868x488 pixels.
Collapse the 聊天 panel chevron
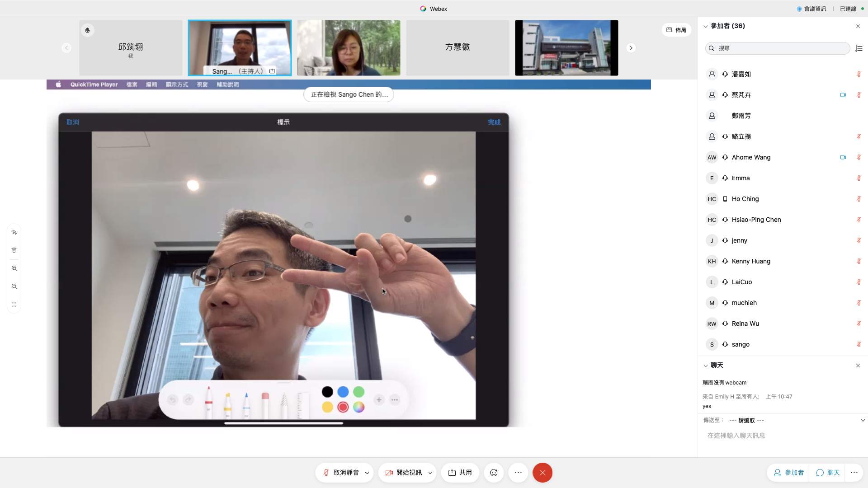tap(706, 366)
